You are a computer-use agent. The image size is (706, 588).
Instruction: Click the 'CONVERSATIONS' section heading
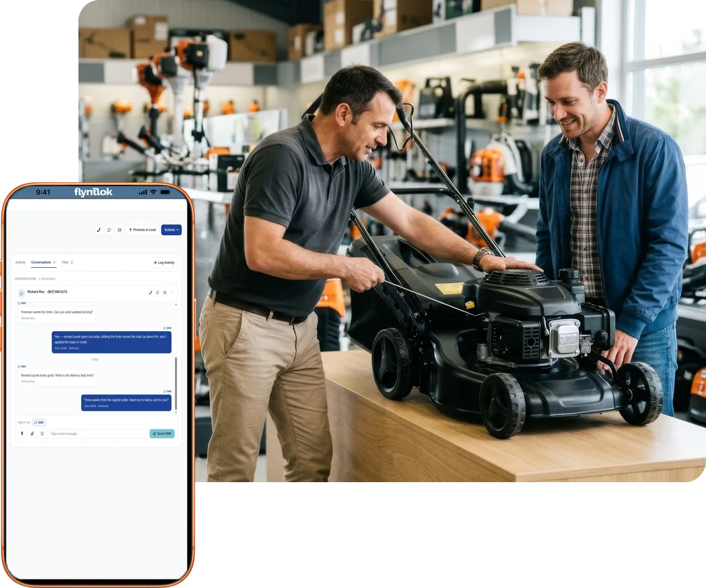pos(25,279)
